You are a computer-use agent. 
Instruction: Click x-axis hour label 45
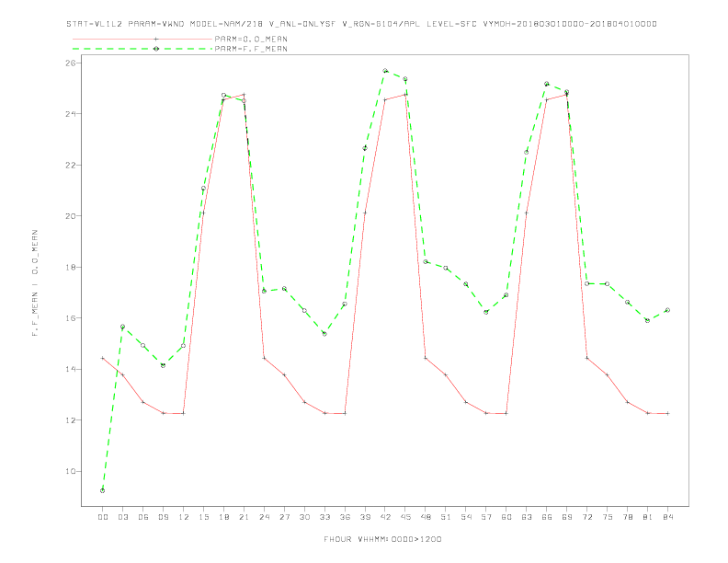[x=405, y=517]
